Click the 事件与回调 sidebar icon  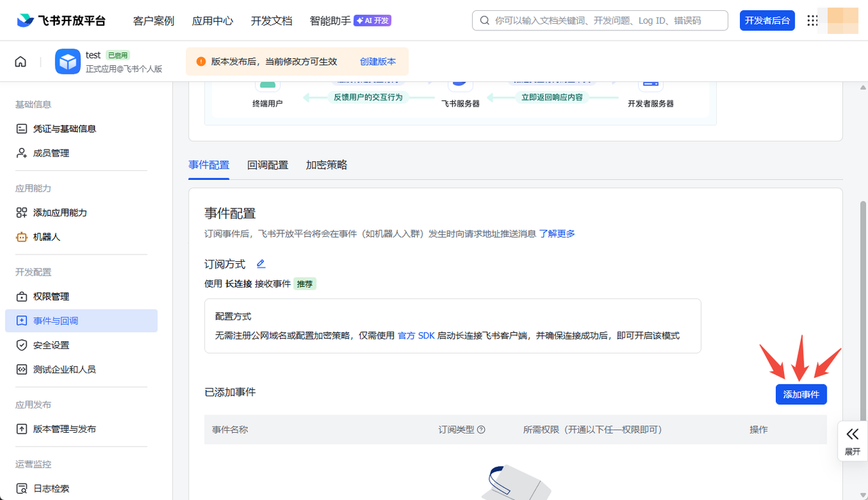23,320
